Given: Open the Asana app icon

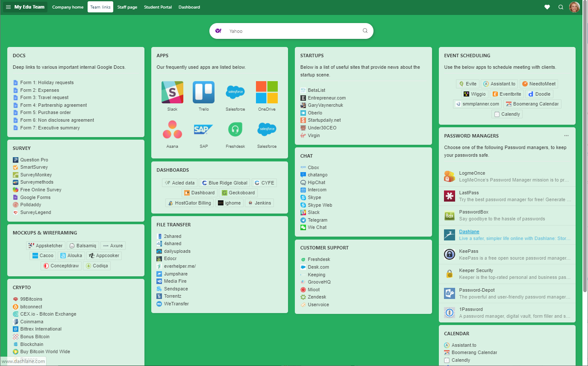Looking at the screenshot, I should (172, 129).
